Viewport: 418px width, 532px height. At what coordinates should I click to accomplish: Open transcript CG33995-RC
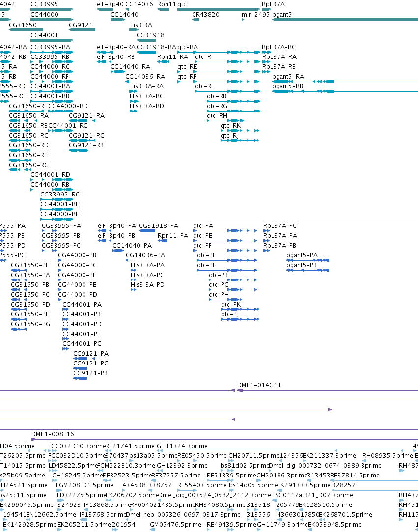[x=60, y=195]
